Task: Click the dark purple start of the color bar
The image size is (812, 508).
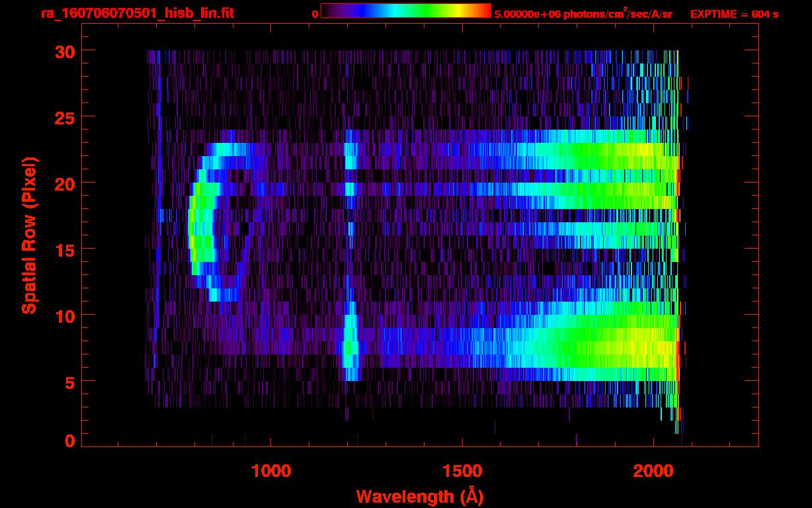Action: 329,11
